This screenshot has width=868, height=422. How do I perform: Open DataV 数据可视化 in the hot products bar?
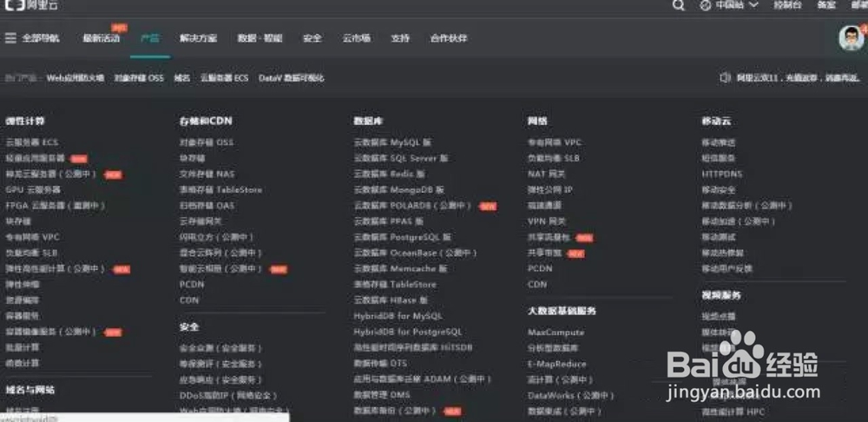click(291, 78)
